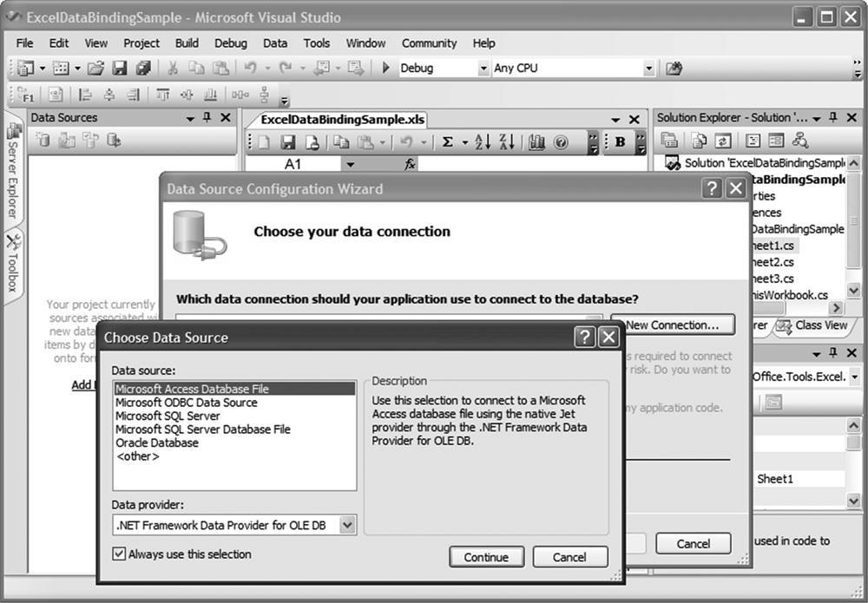This screenshot has width=868, height=603.
Task: Click the Start Debugging play icon
Action: [x=386, y=68]
